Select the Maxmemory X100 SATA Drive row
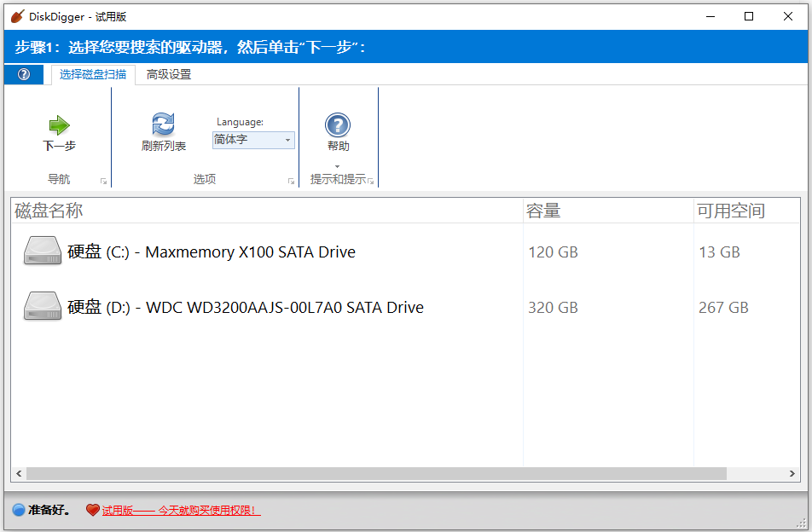The height and width of the screenshot is (532, 812). (x=405, y=252)
